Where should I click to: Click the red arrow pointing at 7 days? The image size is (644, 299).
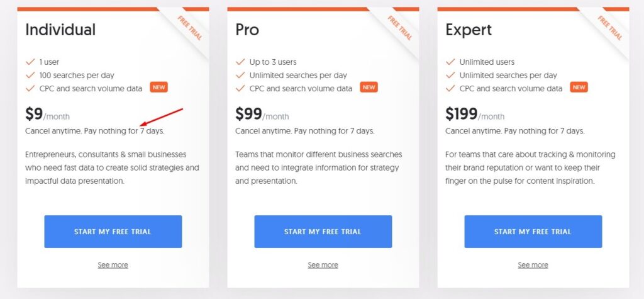(162, 117)
